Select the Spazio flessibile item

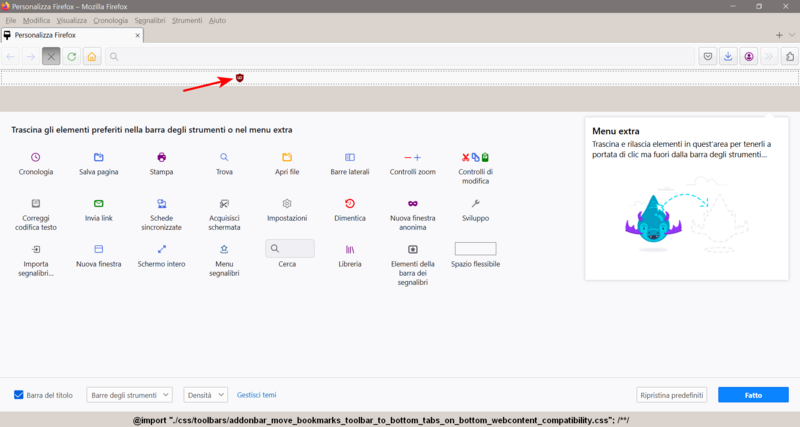[475, 248]
